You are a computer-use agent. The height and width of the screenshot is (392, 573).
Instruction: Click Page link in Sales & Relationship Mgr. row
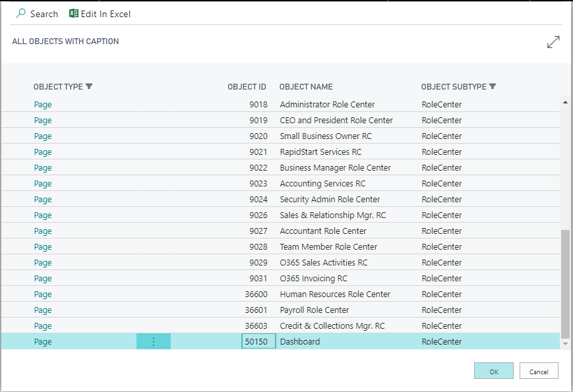pos(43,215)
